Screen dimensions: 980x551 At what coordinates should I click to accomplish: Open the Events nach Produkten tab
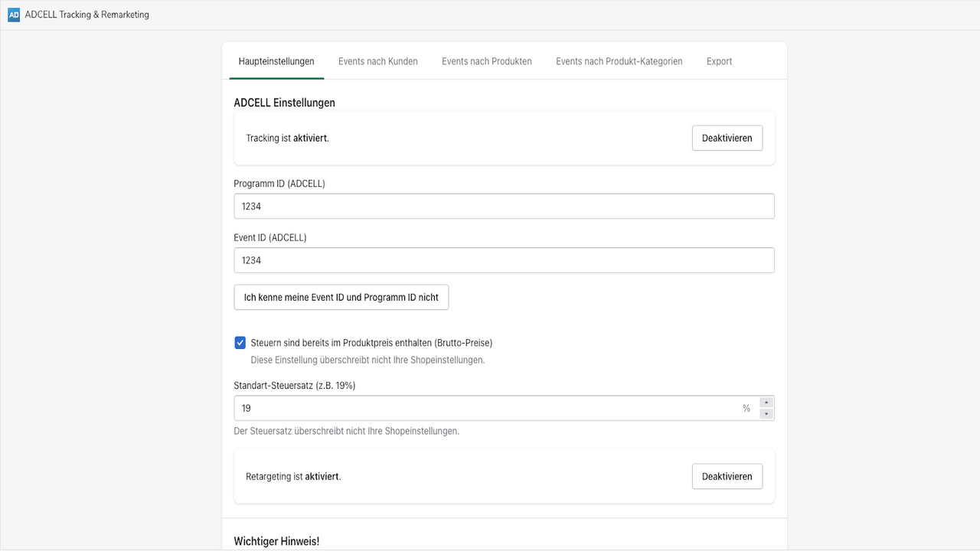click(x=486, y=60)
